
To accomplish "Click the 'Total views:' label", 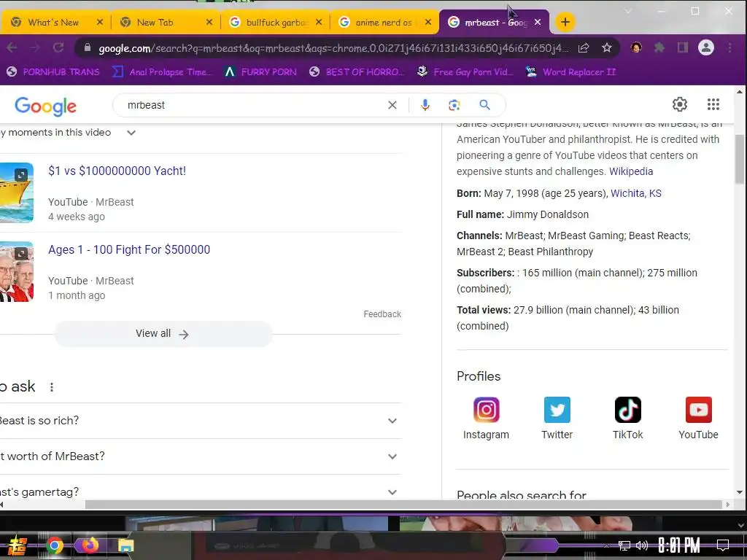I will click(484, 310).
